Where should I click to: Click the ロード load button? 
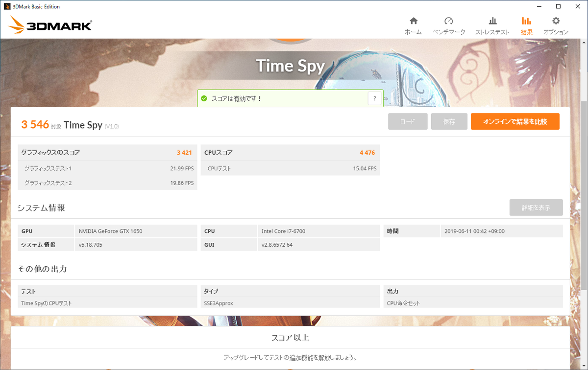pyautogui.click(x=408, y=121)
